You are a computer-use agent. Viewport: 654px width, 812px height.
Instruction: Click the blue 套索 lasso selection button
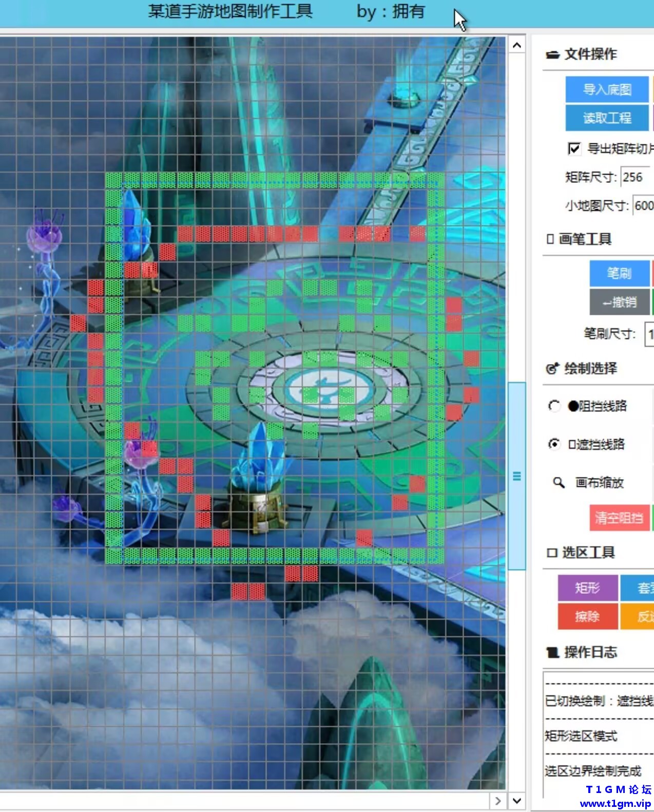click(637, 588)
